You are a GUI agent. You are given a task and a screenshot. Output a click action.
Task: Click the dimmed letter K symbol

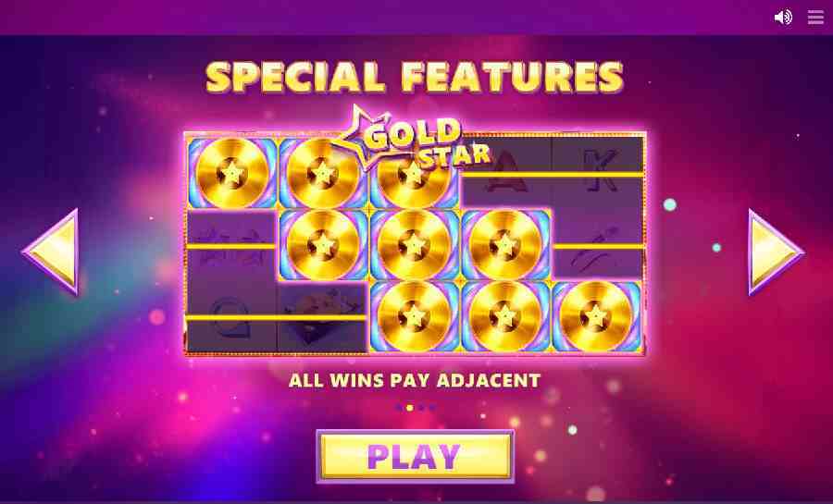(601, 170)
